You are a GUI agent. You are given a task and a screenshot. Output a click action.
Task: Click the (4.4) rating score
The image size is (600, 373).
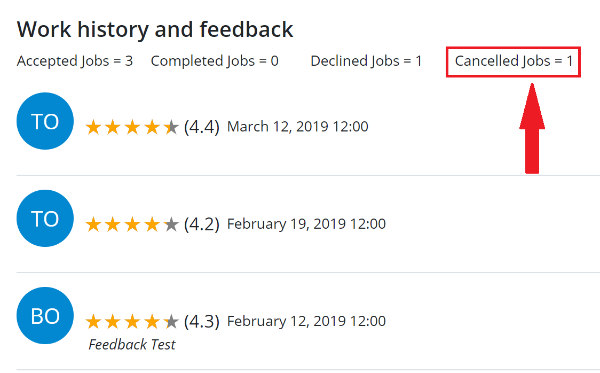coord(202,127)
